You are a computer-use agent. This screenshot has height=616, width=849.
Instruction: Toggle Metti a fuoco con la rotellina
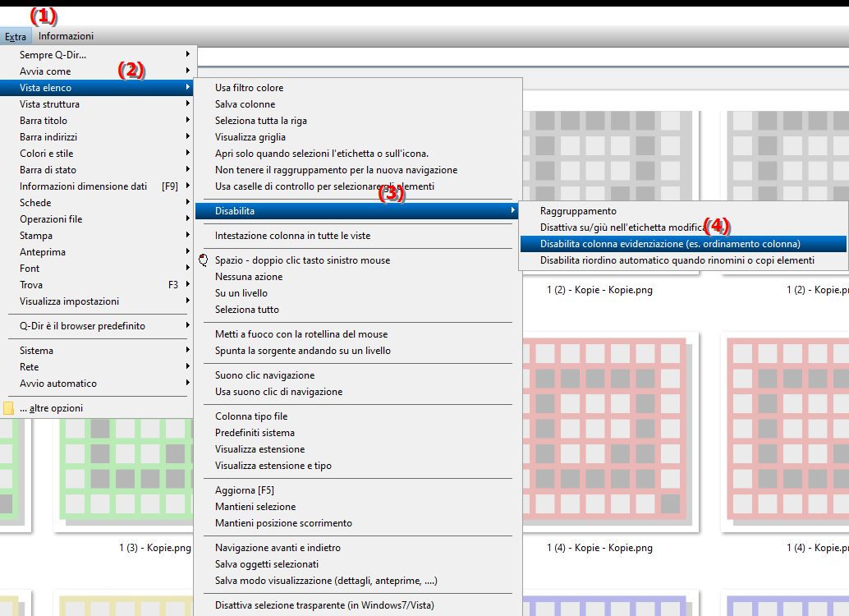[357, 334]
